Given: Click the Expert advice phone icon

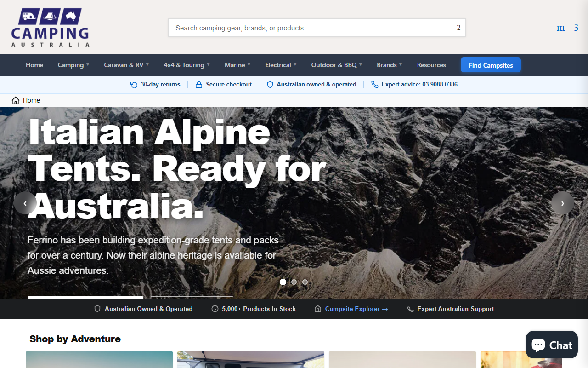Looking at the screenshot, I should (x=375, y=85).
